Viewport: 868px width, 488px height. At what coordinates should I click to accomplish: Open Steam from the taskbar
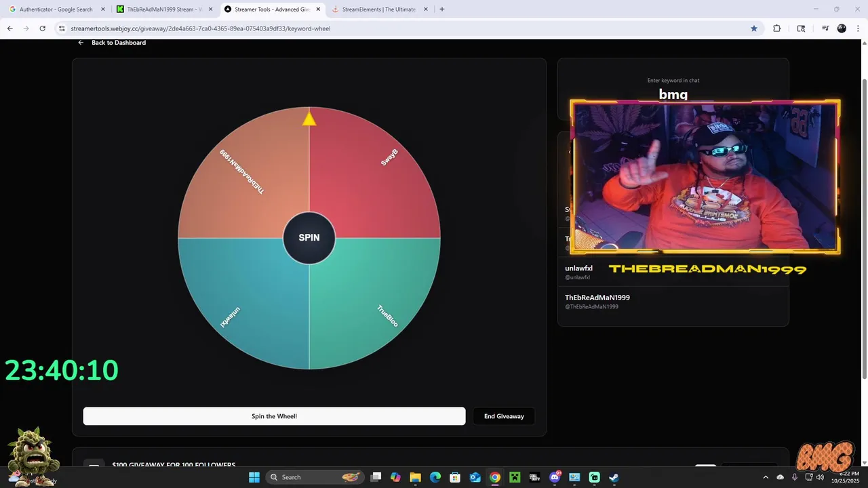point(614,477)
